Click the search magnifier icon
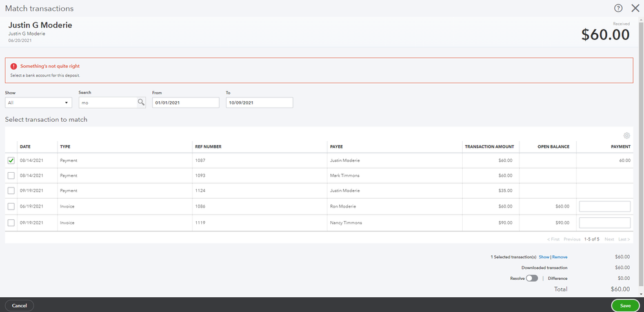 141,102
